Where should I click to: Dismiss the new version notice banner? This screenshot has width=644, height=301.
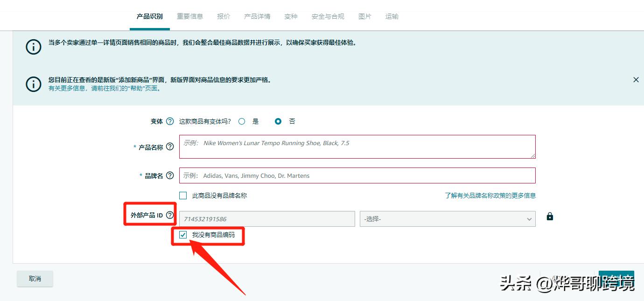point(636,79)
